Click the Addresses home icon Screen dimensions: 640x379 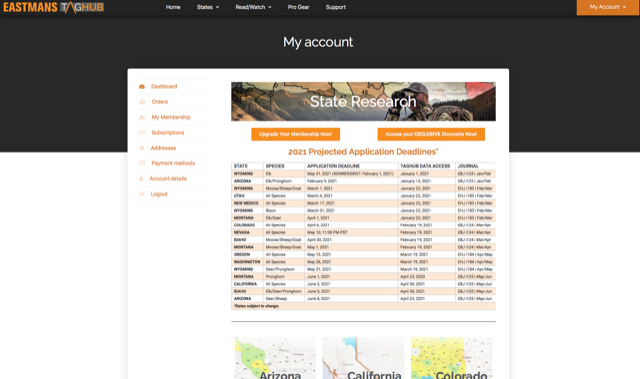pos(142,148)
